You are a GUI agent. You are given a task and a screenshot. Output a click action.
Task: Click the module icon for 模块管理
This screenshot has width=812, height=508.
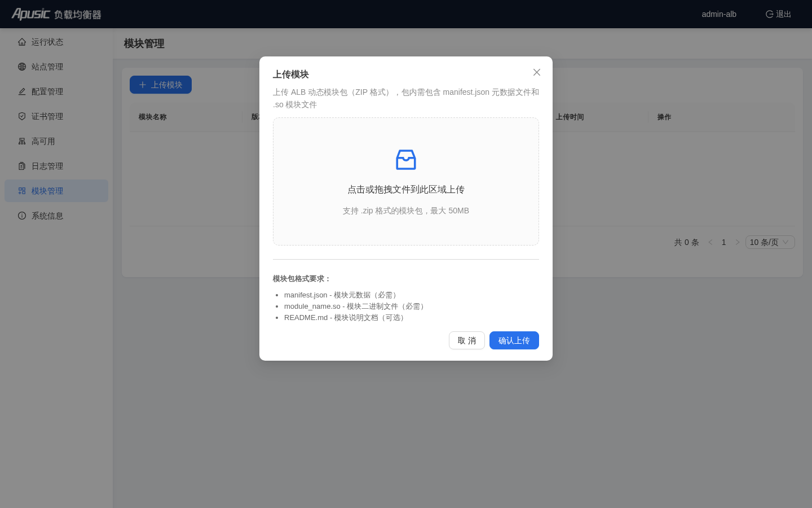22,191
